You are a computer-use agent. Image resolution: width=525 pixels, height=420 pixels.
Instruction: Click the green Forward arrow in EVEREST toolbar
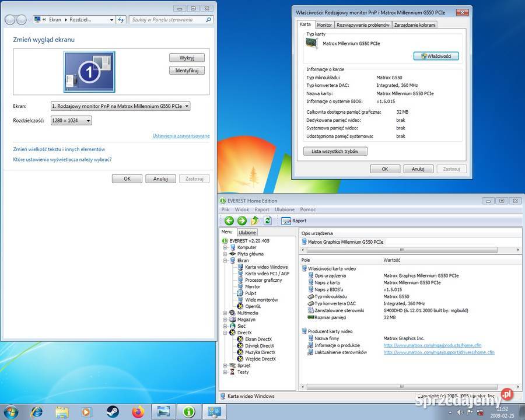[242, 220]
